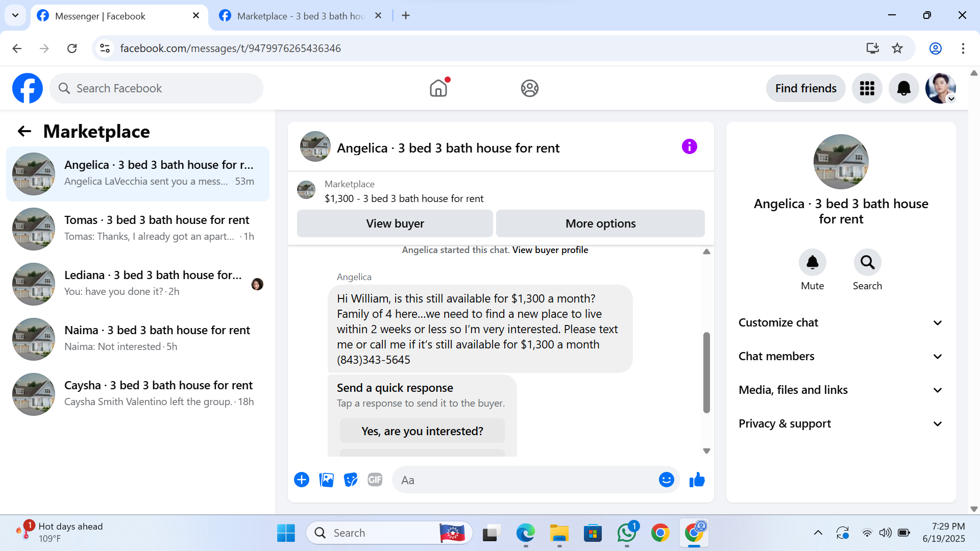Click the browser address bar URL
The width and height of the screenshot is (980, 551).
click(231, 48)
